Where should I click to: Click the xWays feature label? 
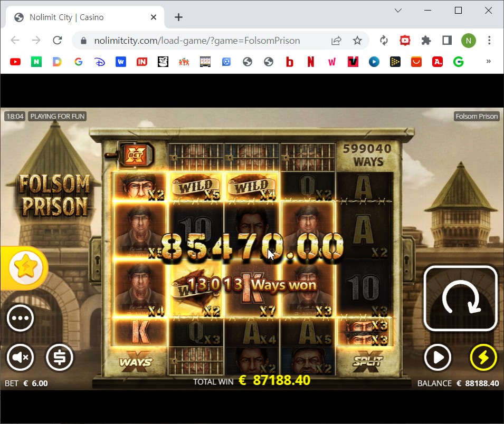pyautogui.click(x=136, y=362)
